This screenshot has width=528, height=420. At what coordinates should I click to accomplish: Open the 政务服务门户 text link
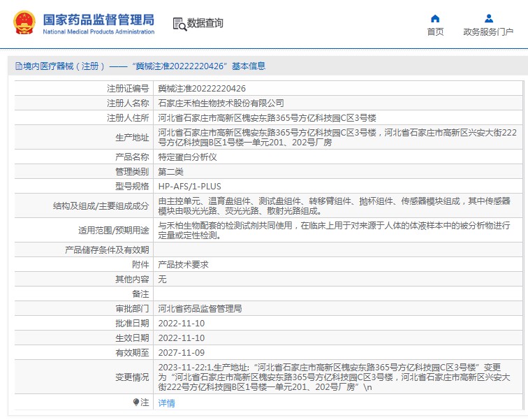[488, 32]
